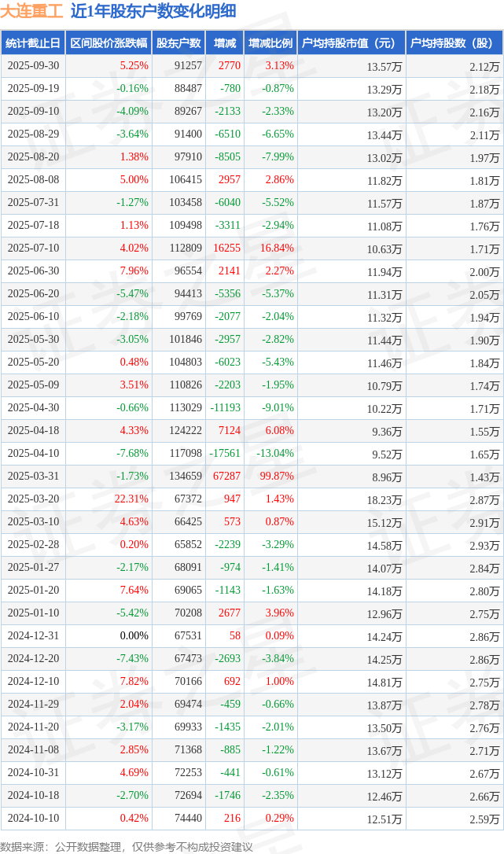Image resolution: width=504 pixels, height=854 pixels.
Task: Click the 大连重工 stock name title
Action: 32,12
